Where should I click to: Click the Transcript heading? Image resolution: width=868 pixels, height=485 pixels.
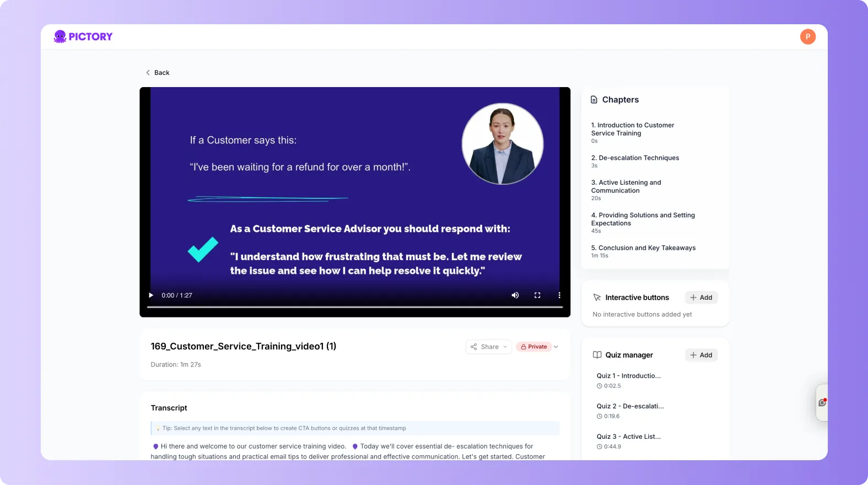(x=169, y=408)
